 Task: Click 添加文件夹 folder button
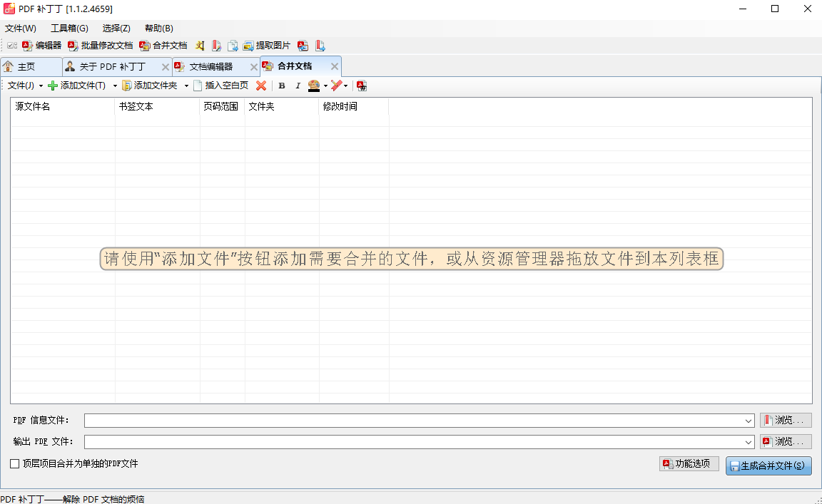point(150,86)
